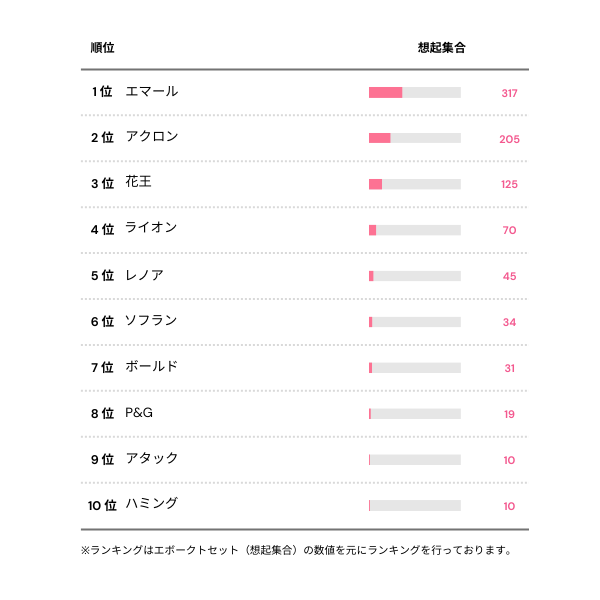
Task: Click the エマール progress bar
Action: click(x=414, y=92)
